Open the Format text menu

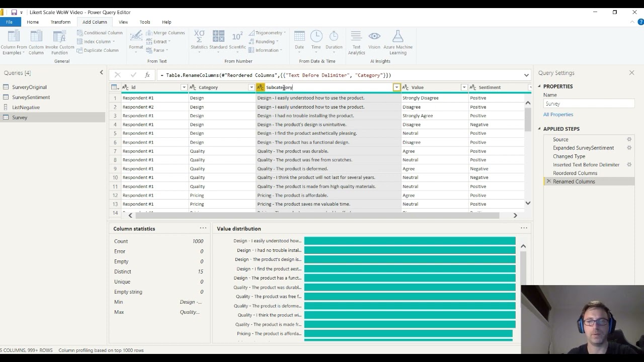point(136,40)
